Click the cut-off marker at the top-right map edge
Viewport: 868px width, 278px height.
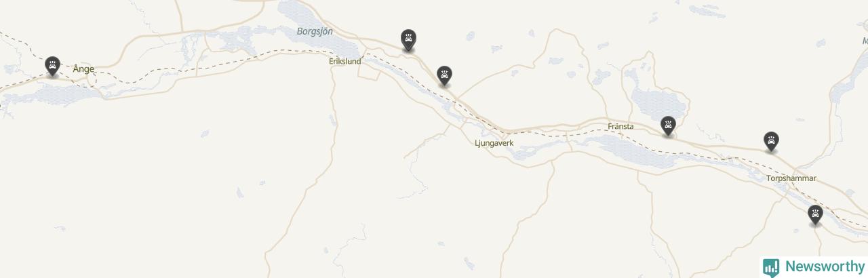pyautogui.click(x=865, y=26)
